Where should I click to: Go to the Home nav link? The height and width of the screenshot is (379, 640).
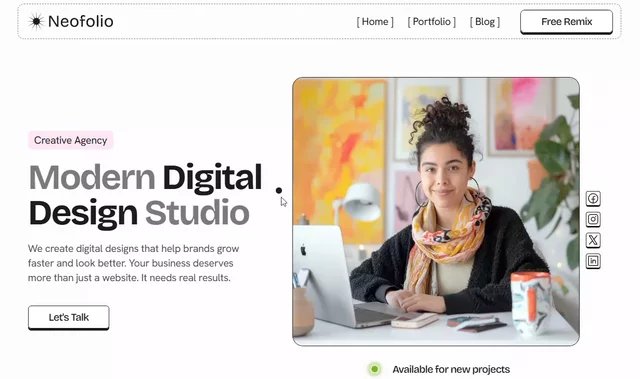375,22
